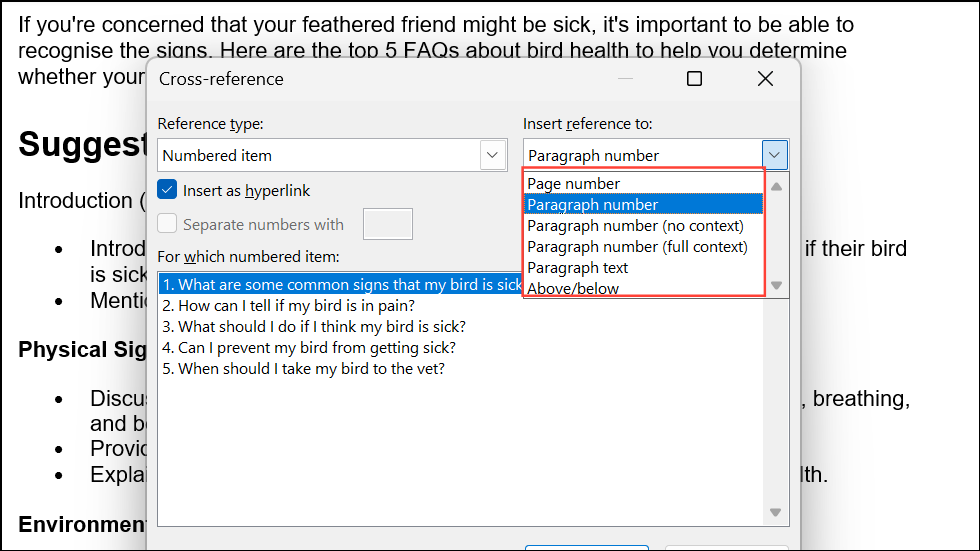Click the Separate numbers with text field
Screen dimensions: 980x551
point(387,224)
